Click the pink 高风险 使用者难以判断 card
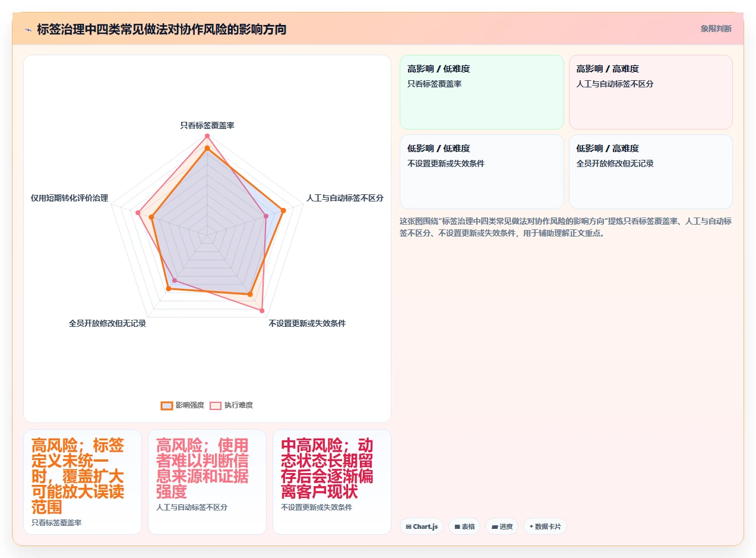This screenshot has width=756, height=558. coord(207,482)
